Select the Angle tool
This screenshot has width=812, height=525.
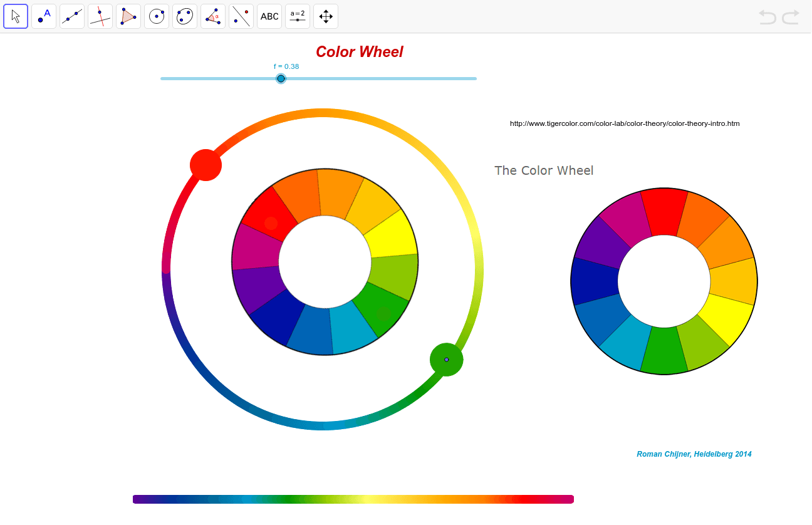(x=213, y=16)
